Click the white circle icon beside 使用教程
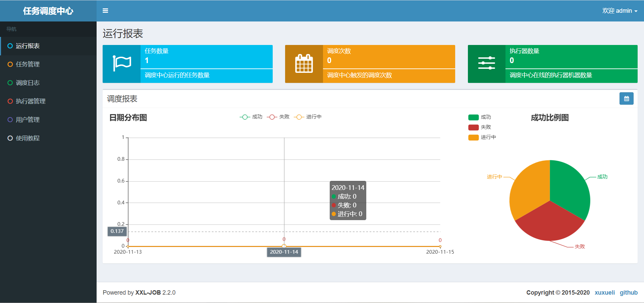The image size is (644, 303). coord(10,138)
